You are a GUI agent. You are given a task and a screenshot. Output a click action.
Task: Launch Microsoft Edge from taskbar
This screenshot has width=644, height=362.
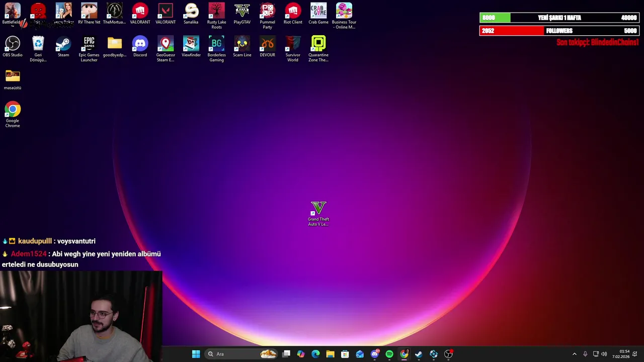[315, 354]
